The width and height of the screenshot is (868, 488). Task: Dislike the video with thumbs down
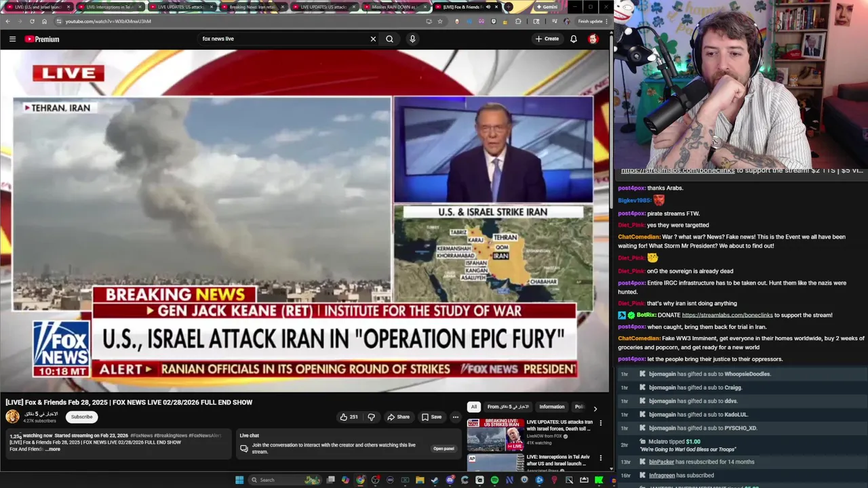371,417
